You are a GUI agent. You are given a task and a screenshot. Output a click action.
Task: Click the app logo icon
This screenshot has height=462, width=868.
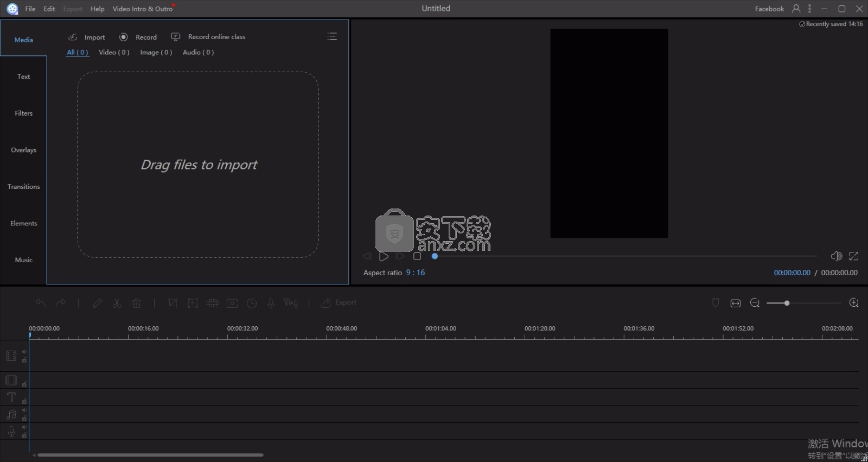[12, 9]
